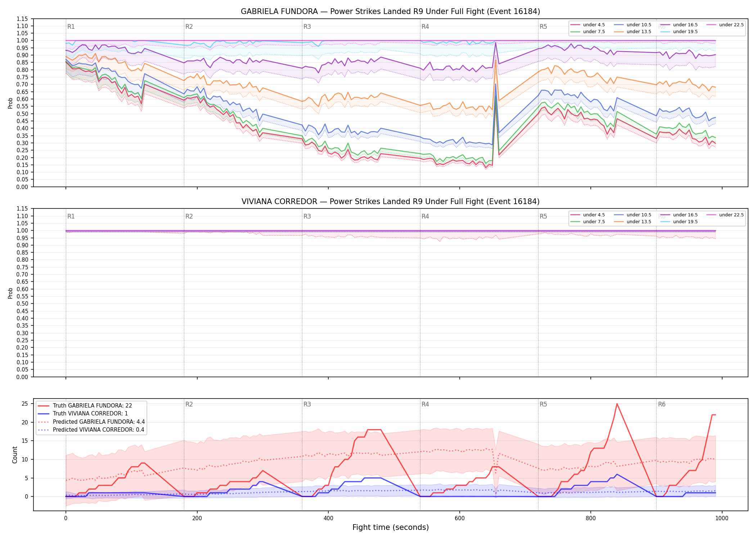The image size is (756, 540).
Task: Click the 'Prob' label of the Fundora chart
Action: pyautogui.click(x=10, y=103)
